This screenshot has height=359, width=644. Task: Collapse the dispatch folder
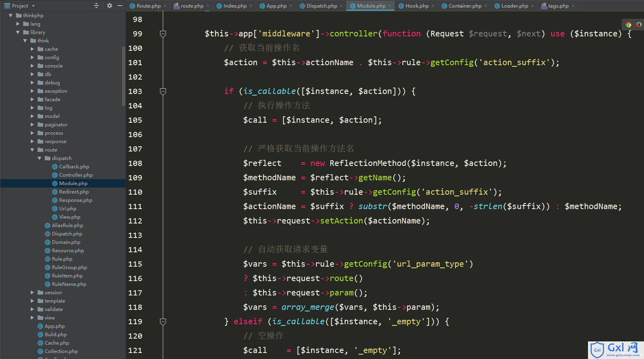tap(39, 158)
